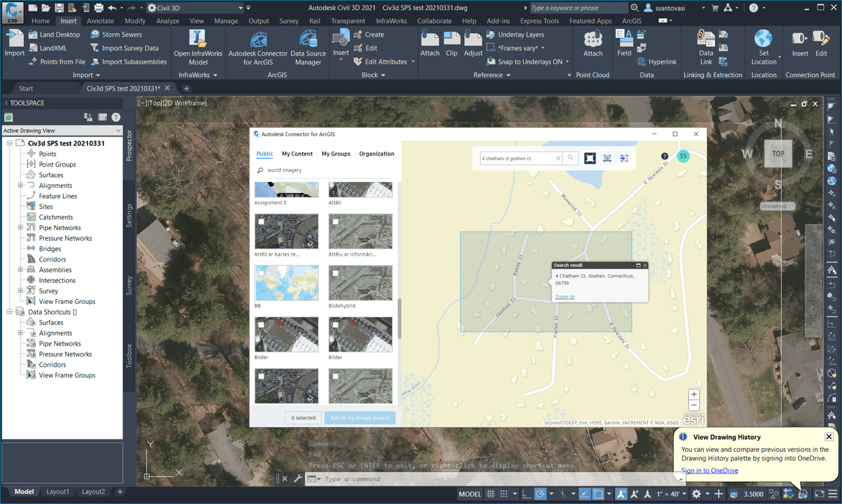Click the Undo arrow in quick access toolbar
The height and width of the screenshot is (504, 842).
click(x=112, y=8)
